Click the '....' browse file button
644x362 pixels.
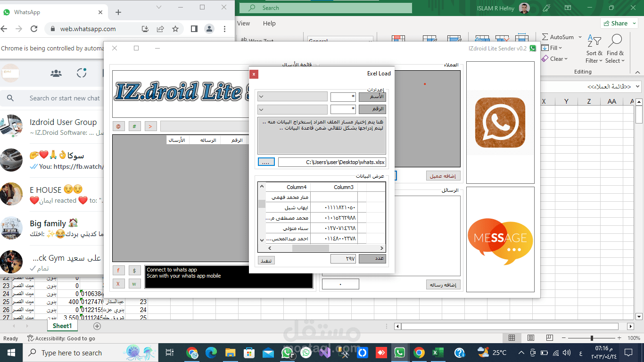266,162
